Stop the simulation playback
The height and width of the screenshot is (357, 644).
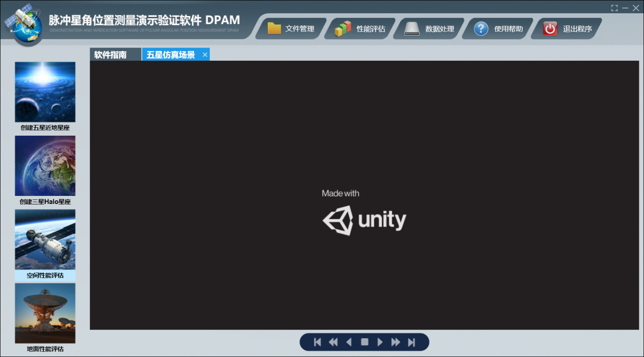(x=364, y=342)
